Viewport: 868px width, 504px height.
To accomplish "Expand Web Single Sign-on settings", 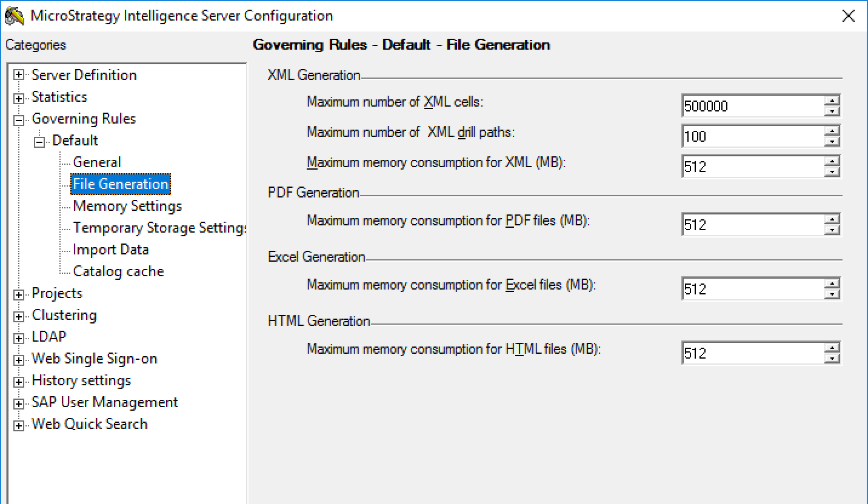I will pos(19,359).
